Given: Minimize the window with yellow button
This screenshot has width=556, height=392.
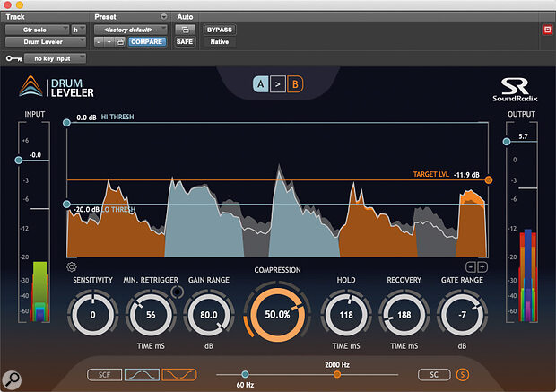Looking at the screenshot, I should [20, 4].
